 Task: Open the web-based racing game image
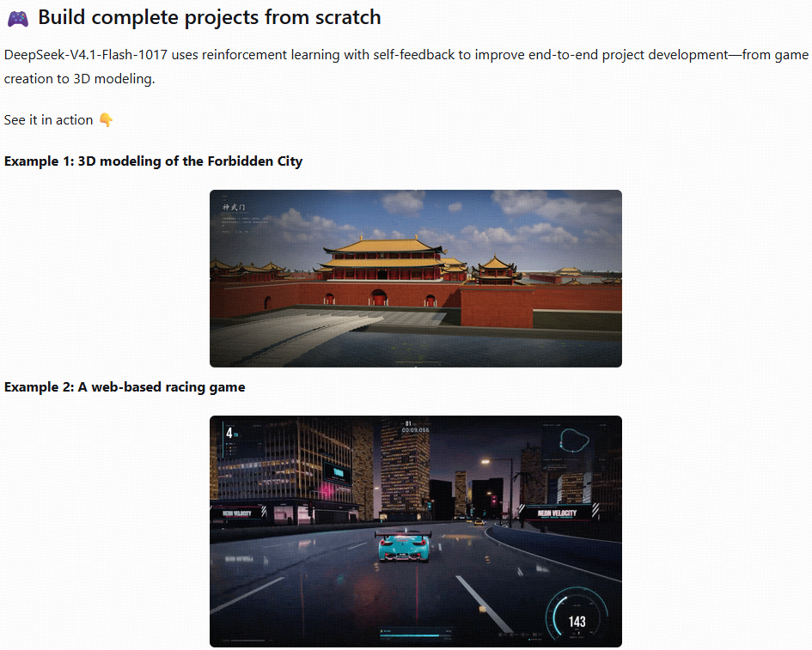point(415,532)
